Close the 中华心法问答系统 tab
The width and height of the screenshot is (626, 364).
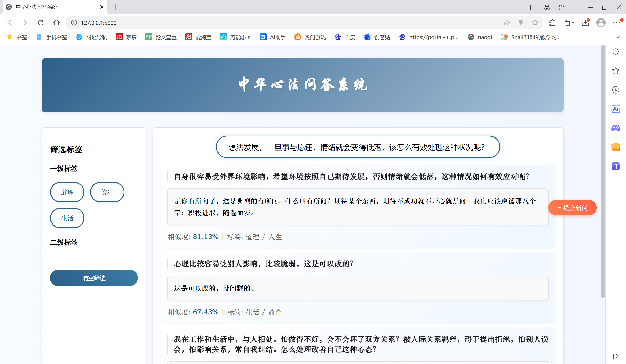(102, 7)
